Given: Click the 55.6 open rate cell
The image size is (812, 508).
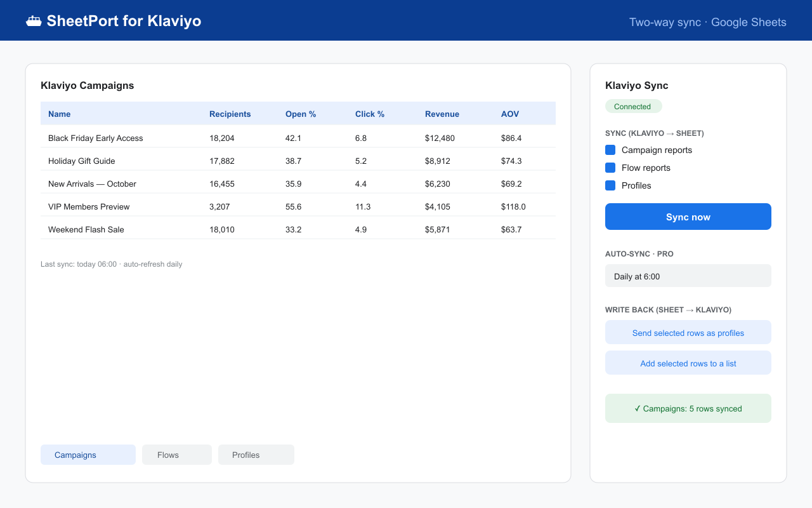Looking at the screenshot, I should (293, 206).
